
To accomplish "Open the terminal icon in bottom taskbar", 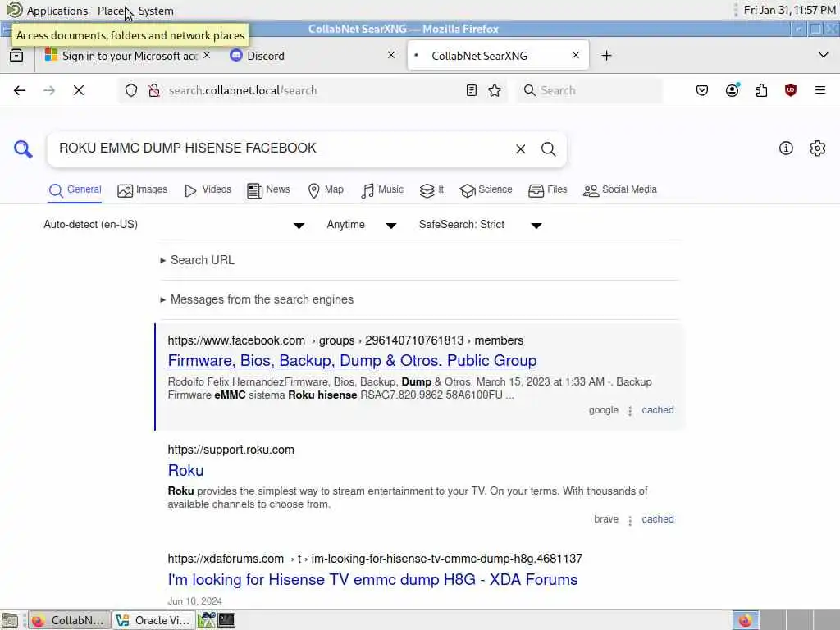I will coord(226,620).
